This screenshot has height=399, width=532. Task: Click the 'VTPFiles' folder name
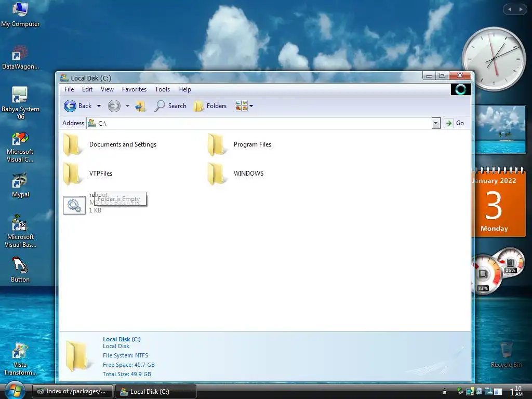click(101, 174)
